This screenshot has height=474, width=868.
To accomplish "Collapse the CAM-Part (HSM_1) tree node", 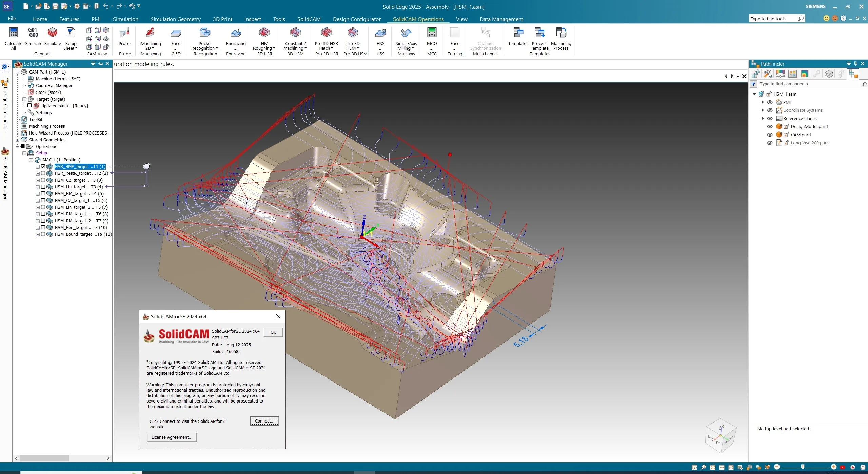I will [18, 72].
